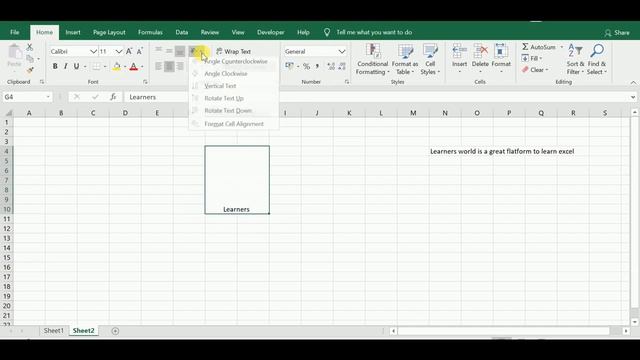The width and height of the screenshot is (640, 360).
Task: Toggle Wrap Text
Action: [x=233, y=51]
